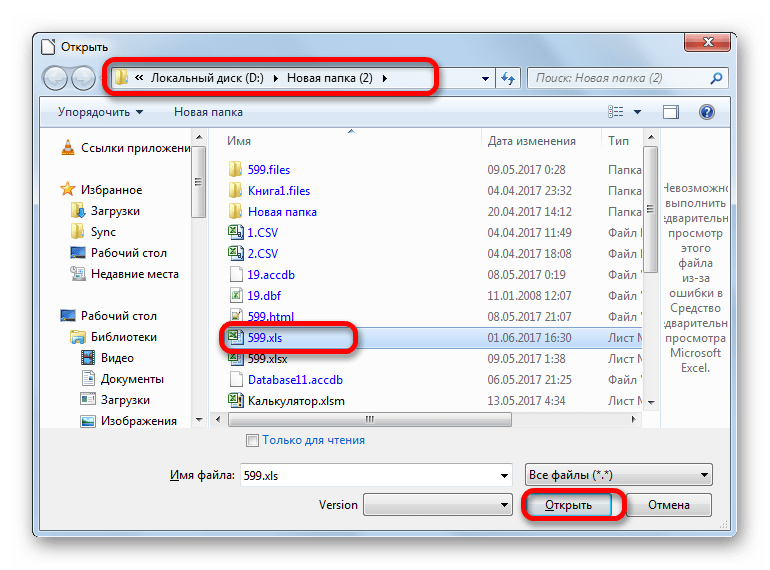Click the Новая папка toolbar button
This screenshot has width=770, height=570.
click(208, 112)
